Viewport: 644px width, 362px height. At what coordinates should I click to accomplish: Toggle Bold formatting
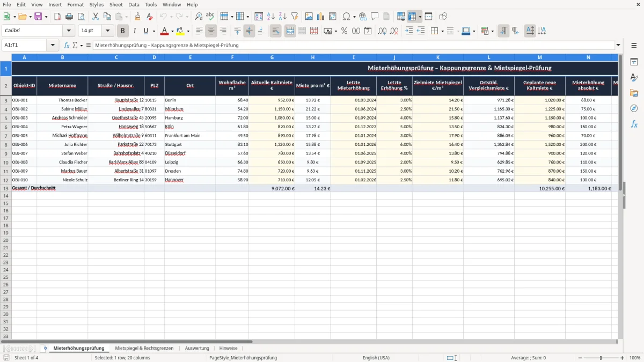pos(123,31)
